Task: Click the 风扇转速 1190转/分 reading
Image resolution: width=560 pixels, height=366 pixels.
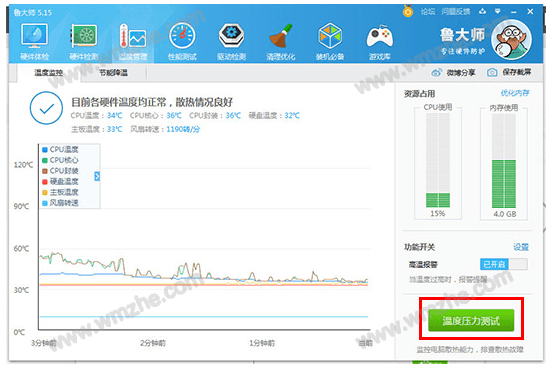Action: click(x=165, y=129)
